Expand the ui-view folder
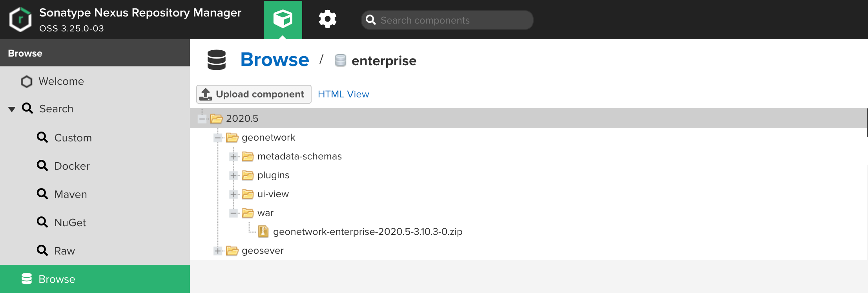This screenshot has width=868, height=293. 233,194
